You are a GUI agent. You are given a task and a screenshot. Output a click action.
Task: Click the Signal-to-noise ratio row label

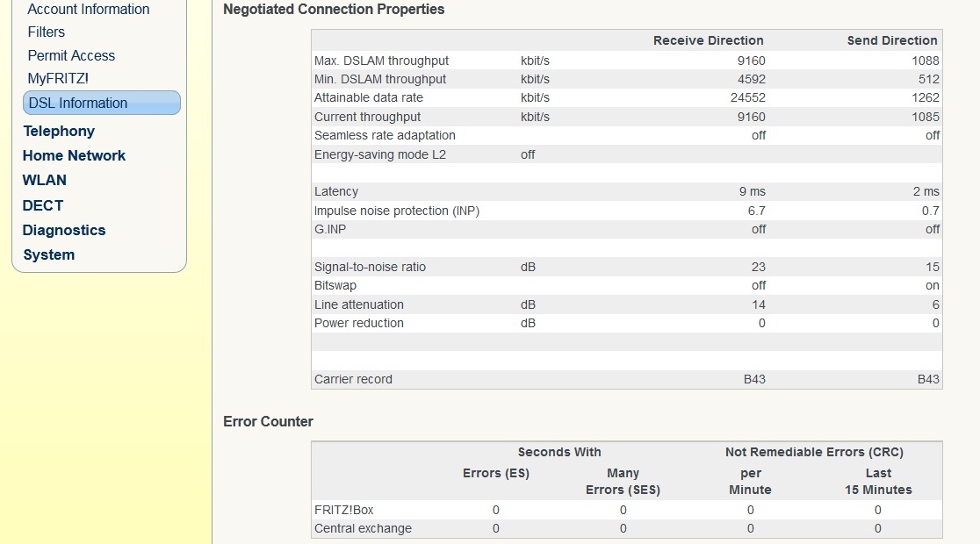pos(370,267)
